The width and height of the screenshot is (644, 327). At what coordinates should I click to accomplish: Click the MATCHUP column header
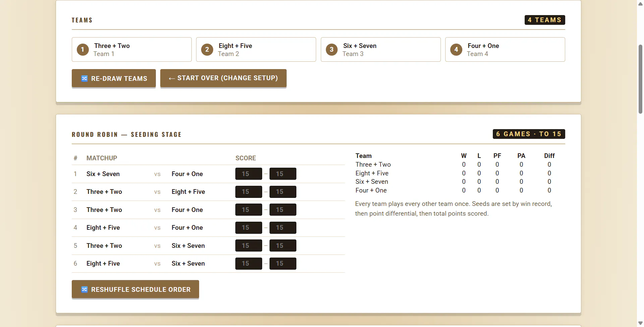tap(102, 158)
